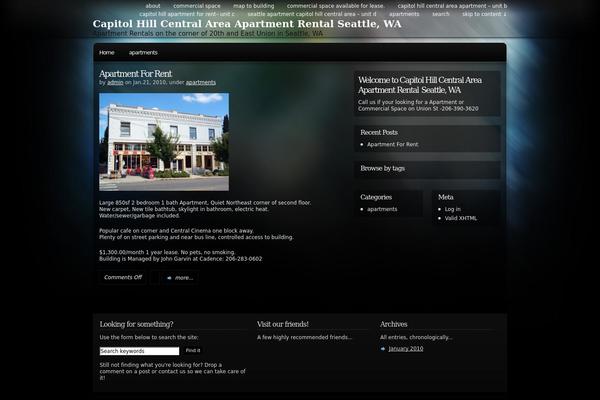
Task: Click the arrow icon beside 'more...'
Action: (x=169, y=278)
